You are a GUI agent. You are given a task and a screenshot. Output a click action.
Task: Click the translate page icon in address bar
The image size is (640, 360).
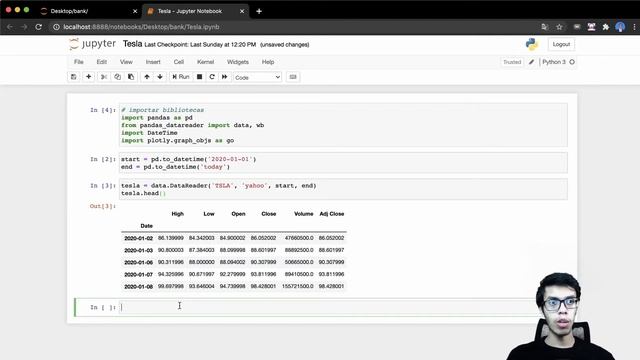544,27
